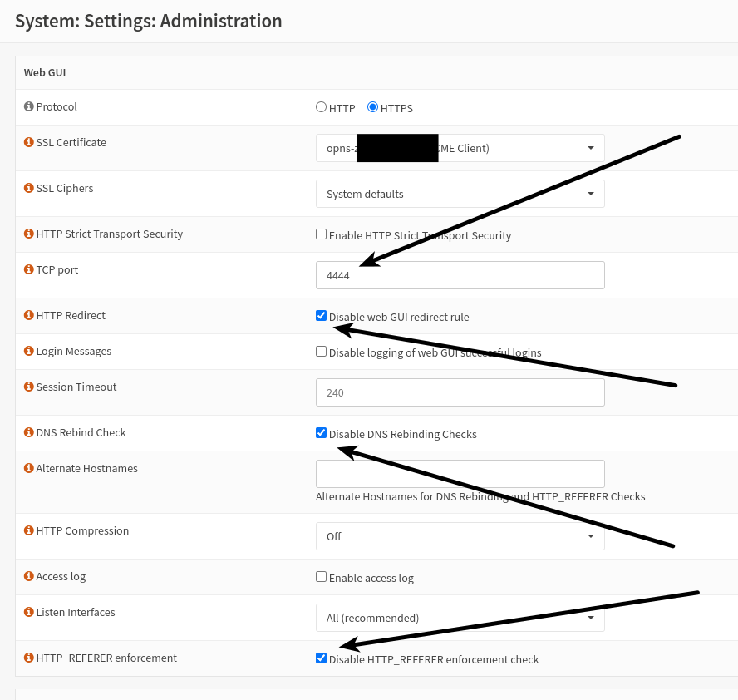Click the Alternate Hostnames text field
The image size is (738, 700).
tap(460, 474)
